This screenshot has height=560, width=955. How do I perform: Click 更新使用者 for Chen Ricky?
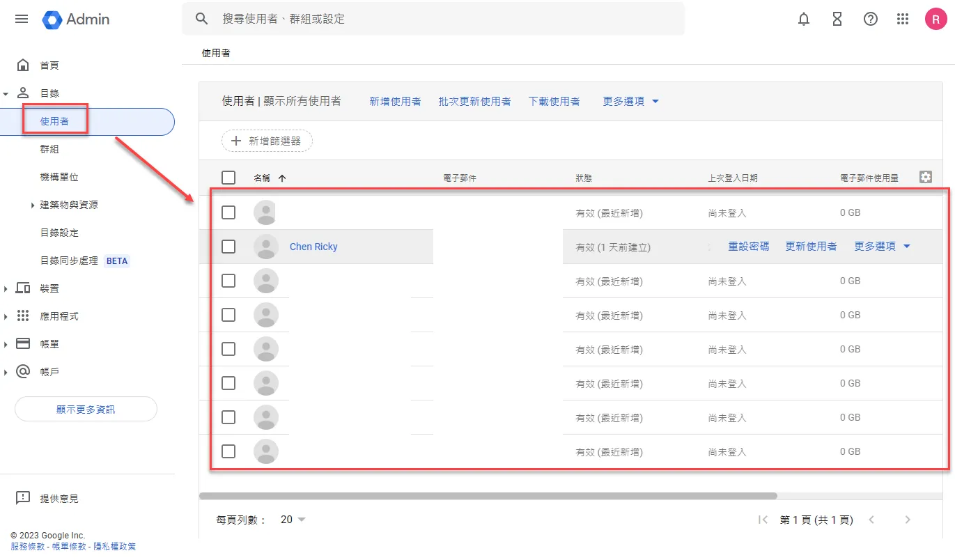(x=811, y=247)
